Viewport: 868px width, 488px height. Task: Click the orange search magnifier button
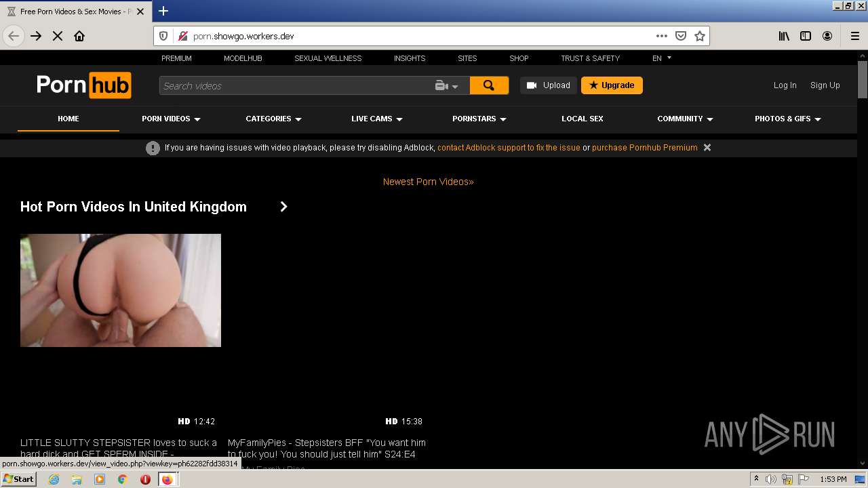(489, 85)
